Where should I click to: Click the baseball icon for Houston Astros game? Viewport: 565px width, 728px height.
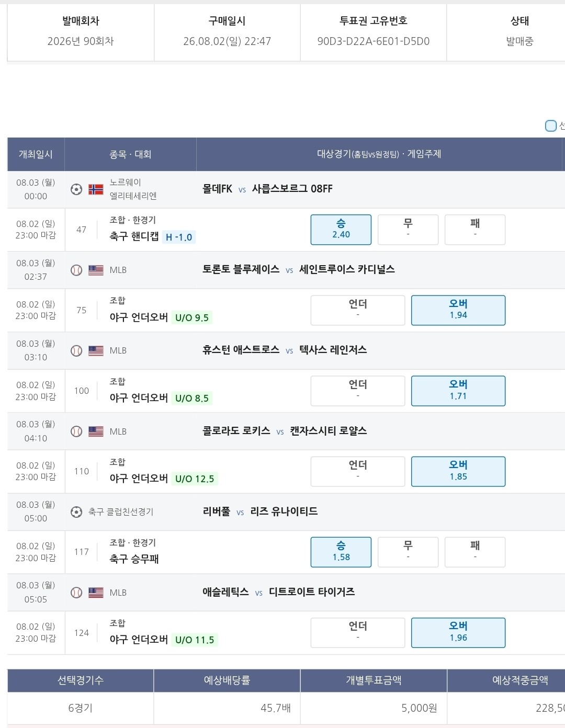(x=76, y=350)
